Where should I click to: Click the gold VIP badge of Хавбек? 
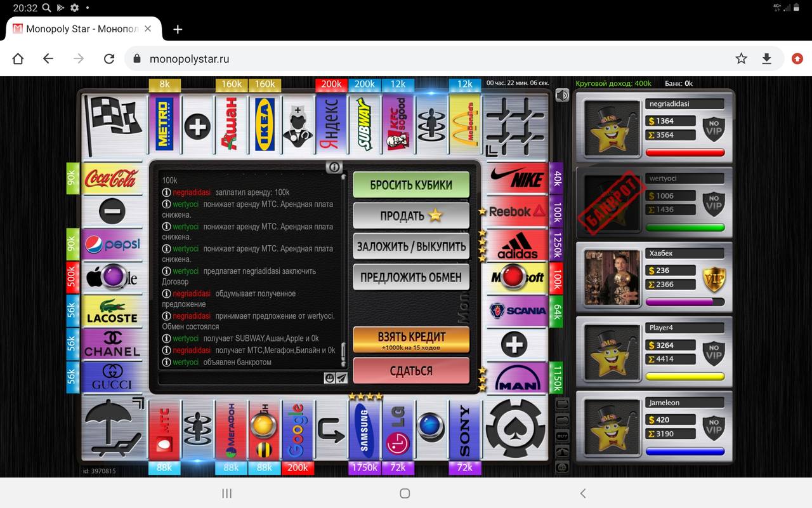coord(714,278)
